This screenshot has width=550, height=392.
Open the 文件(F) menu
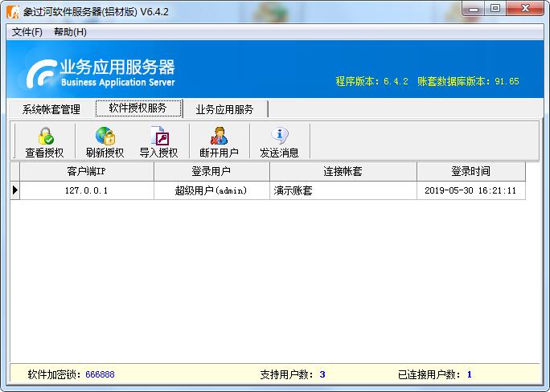pos(27,32)
